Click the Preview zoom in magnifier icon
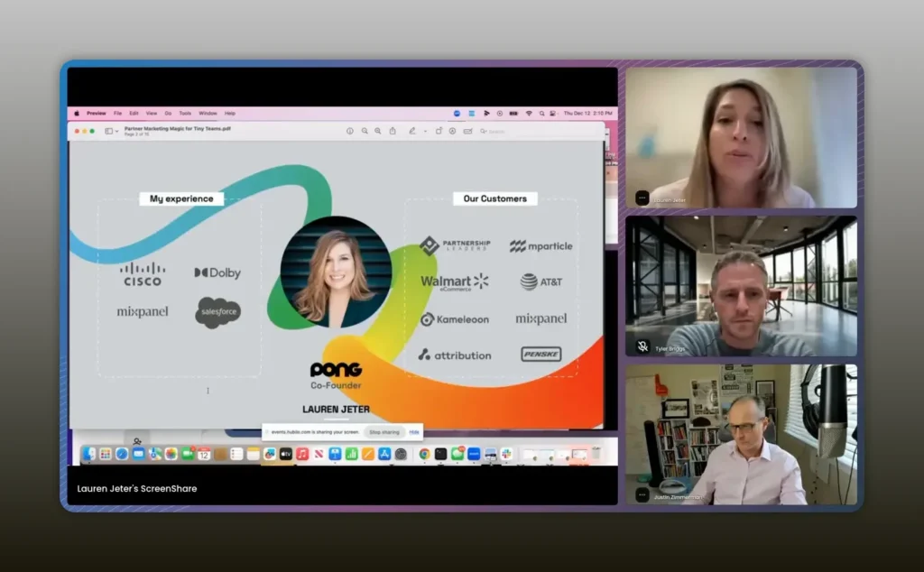Image resolution: width=924 pixels, height=572 pixels. tap(378, 131)
